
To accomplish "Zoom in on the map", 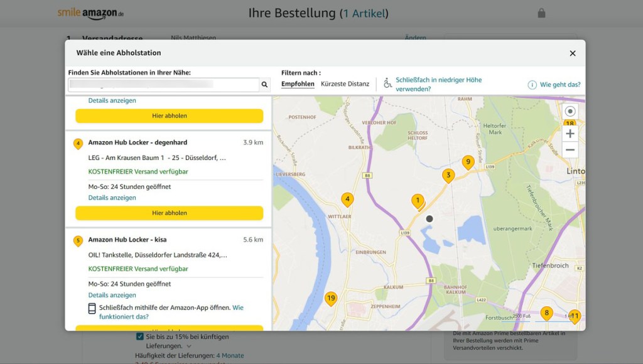I will tap(570, 134).
